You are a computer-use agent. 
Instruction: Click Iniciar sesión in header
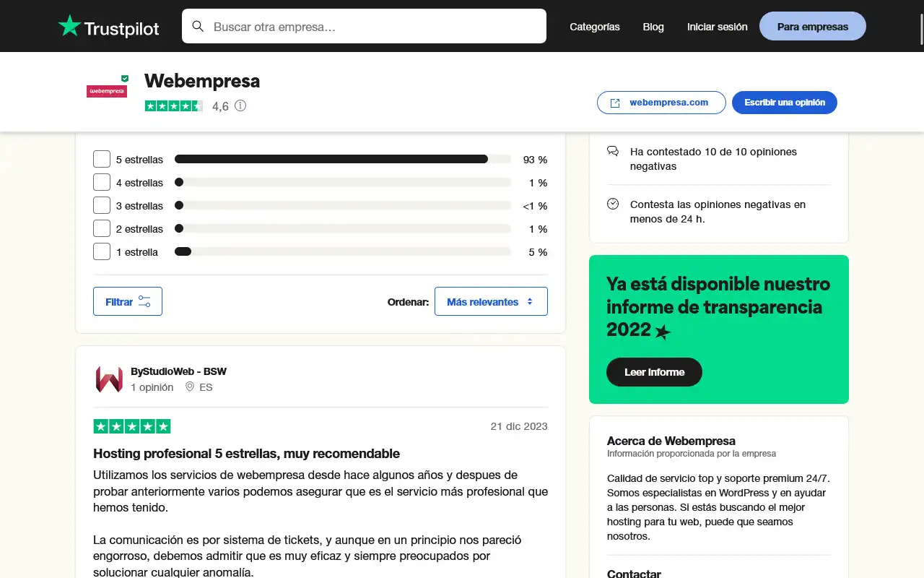pos(718,27)
